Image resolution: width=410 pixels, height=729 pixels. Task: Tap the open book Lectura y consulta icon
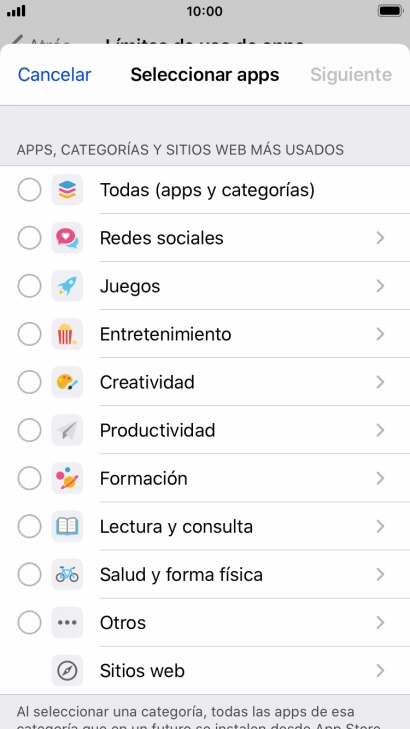point(67,527)
